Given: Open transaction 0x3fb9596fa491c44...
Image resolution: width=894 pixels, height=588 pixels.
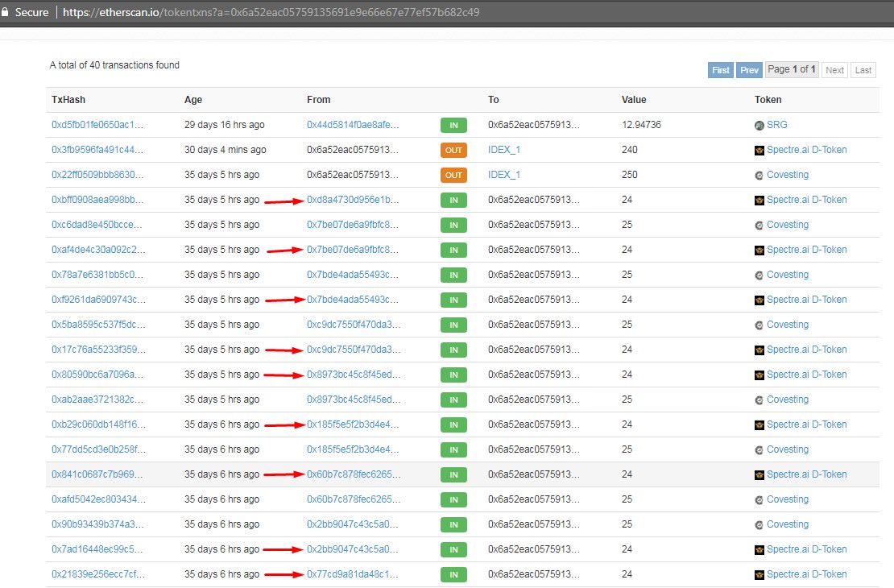Looking at the screenshot, I should pyautogui.click(x=97, y=150).
